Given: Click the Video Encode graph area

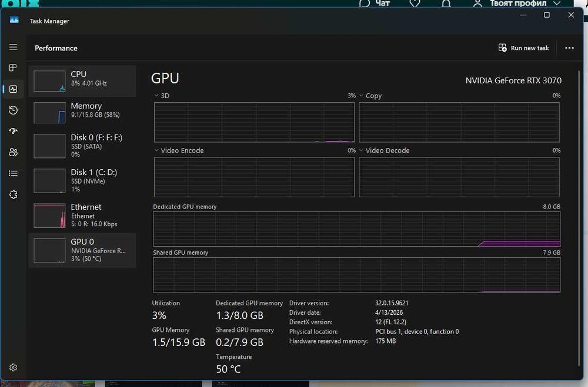Looking at the screenshot, I should (254, 177).
